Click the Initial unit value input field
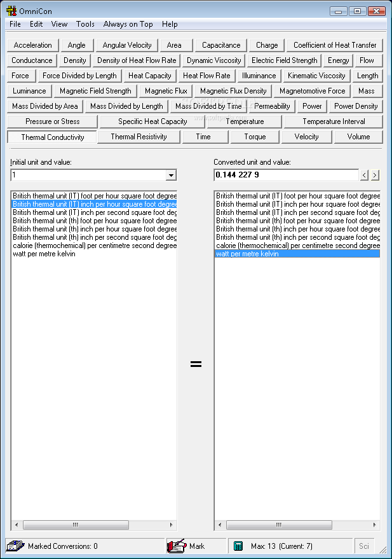The image size is (392, 559). pyautogui.click(x=88, y=175)
